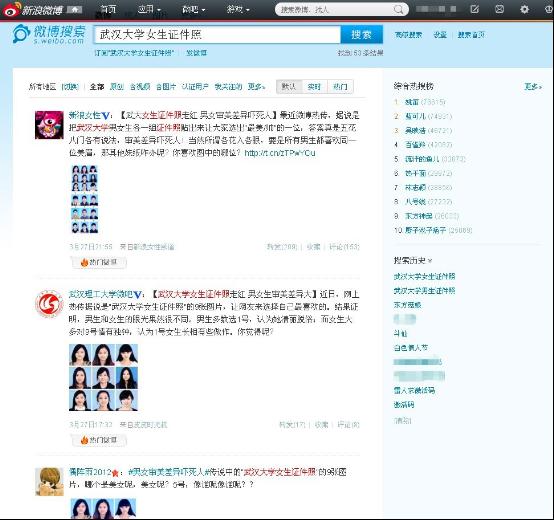
Task: Open 武汉大学男生证件照 in search history
Action: [424, 291]
